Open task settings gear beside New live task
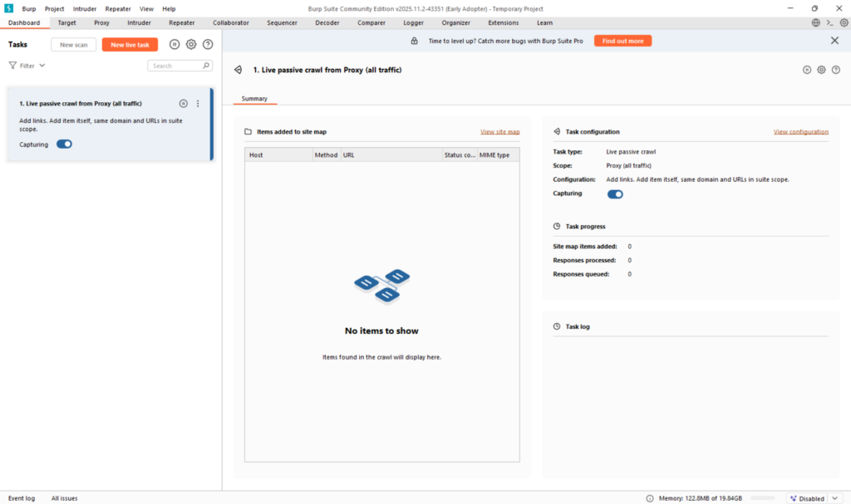Image resolution: width=851 pixels, height=504 pixels. (x=191, y=45)
